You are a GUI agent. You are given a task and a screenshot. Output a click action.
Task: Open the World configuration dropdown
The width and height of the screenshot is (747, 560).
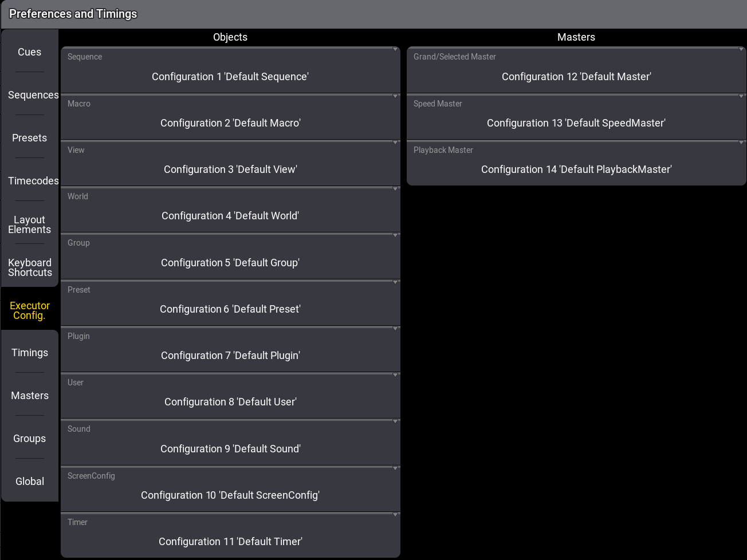pyautogui.click(x=230, y=210)
